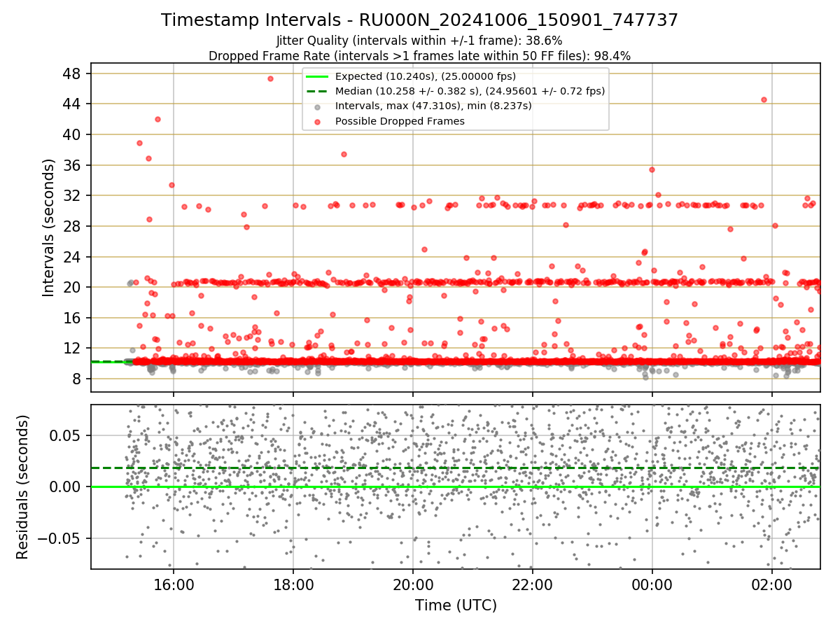
Task: Click the red outlier point near 44.5 seconds before 02:00
Action: point(764,99)
